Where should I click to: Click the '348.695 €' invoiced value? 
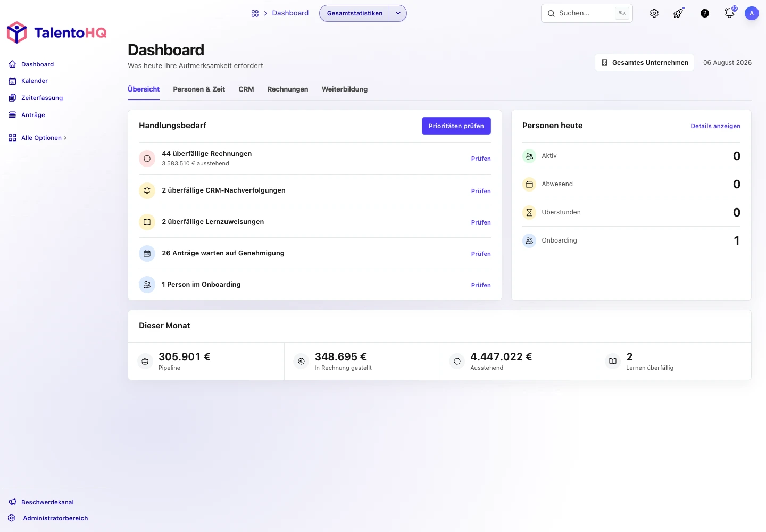pyautogui.click(x=340, y=356)
